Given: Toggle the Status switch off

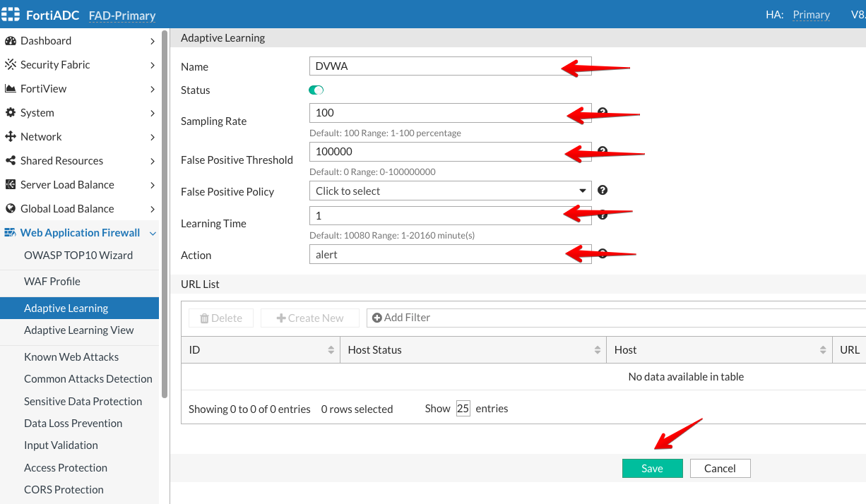Looking at the screenshot, I should pyautogui.click(x=316, y=90).
